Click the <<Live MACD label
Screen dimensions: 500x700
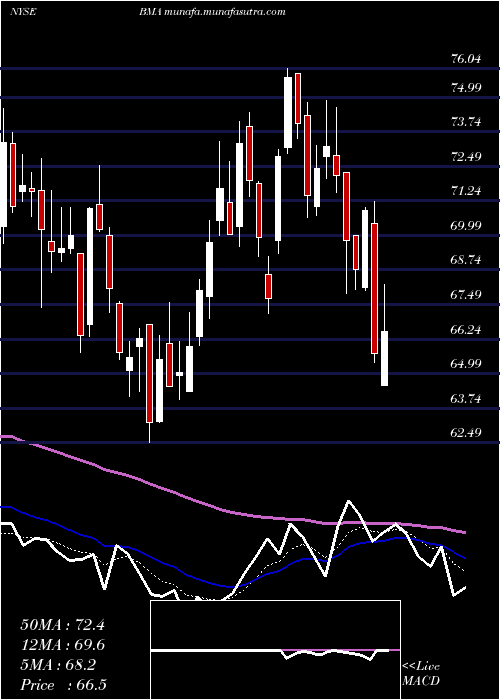(421, 674)
